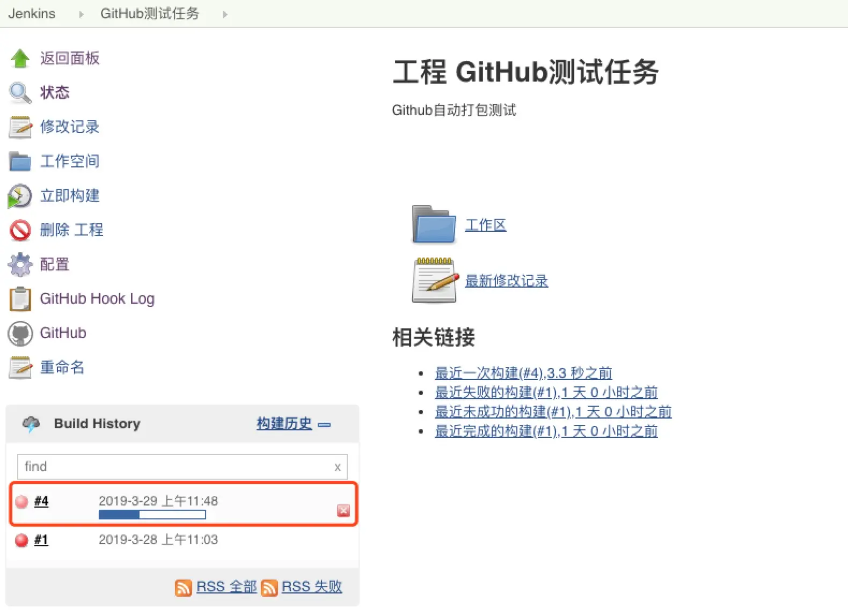Expand the arrow after GitHub测试任务 breadcrumb

point(225,14)
